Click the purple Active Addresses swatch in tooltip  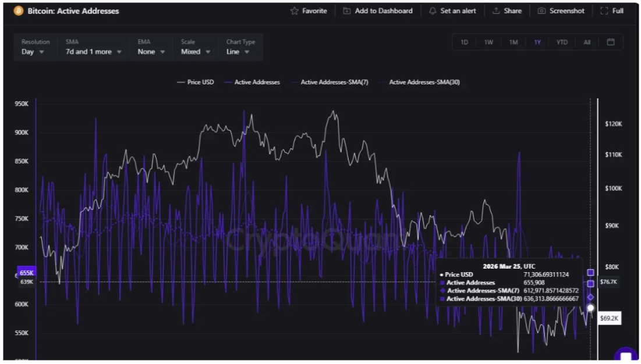point(442,282)
